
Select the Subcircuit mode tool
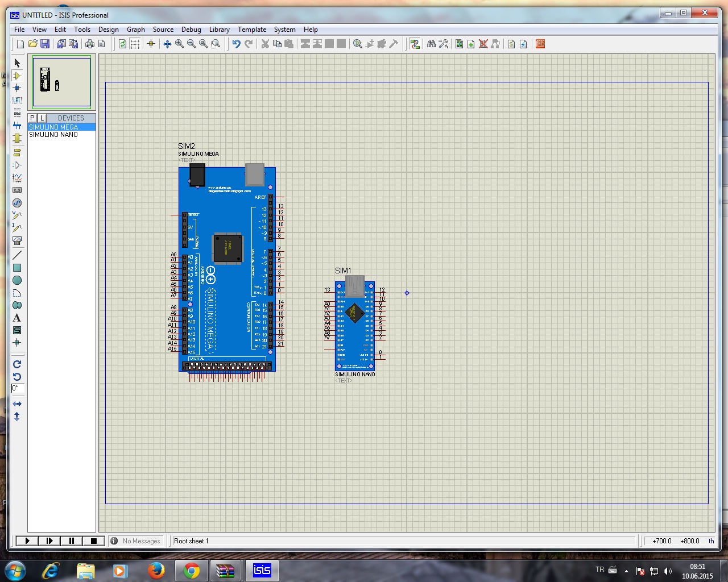(x=17, y=138)
